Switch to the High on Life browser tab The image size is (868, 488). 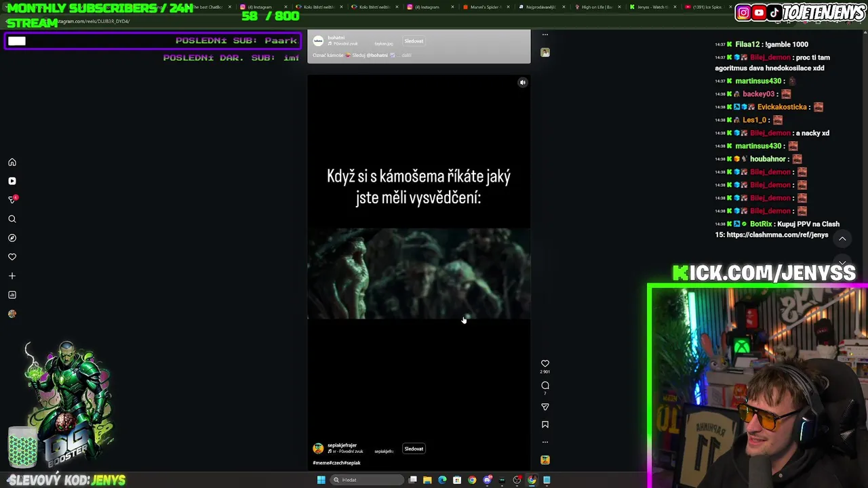[597, 7]
